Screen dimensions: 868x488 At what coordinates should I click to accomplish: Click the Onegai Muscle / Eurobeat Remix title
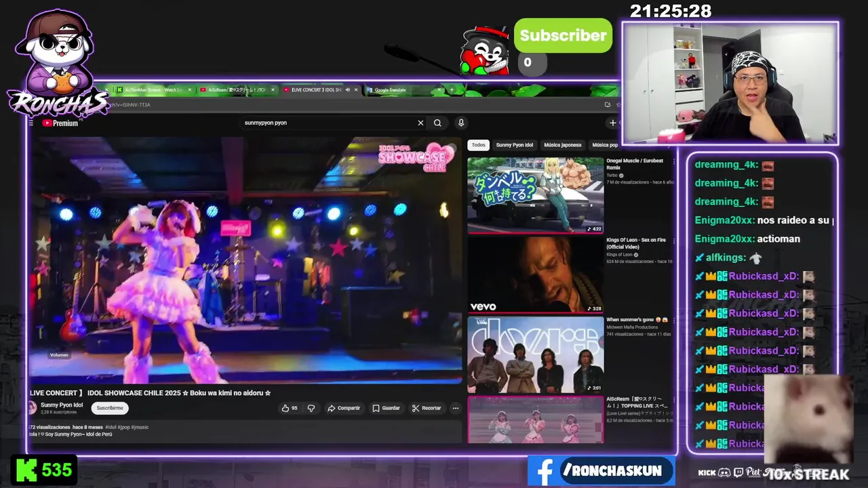click(636, 164)
